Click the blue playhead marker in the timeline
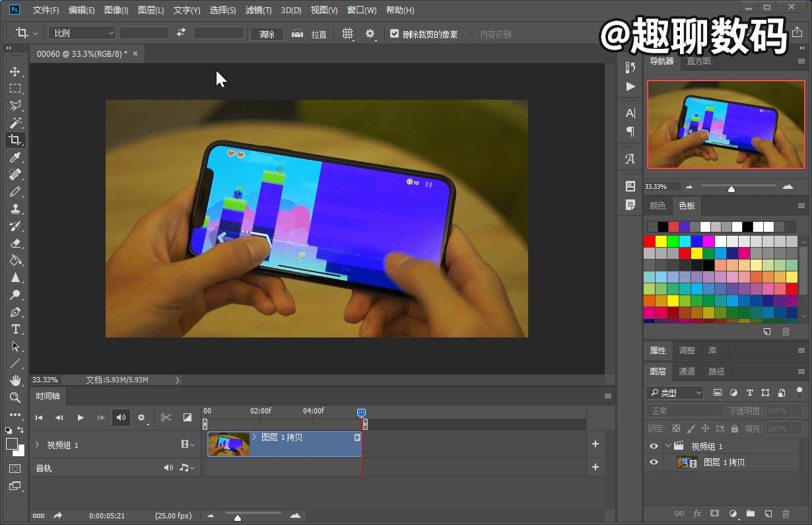The image size is (812, 525). 362,411
